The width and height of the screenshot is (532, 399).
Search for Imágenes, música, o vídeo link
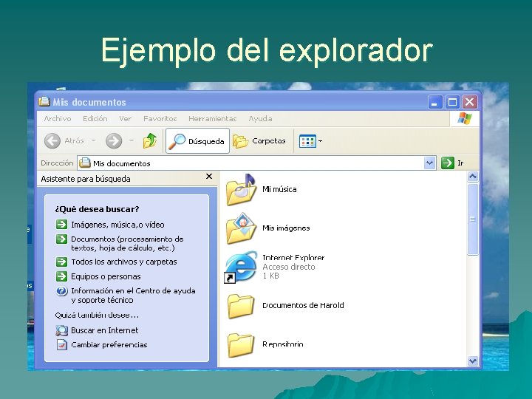coord(117,225)
